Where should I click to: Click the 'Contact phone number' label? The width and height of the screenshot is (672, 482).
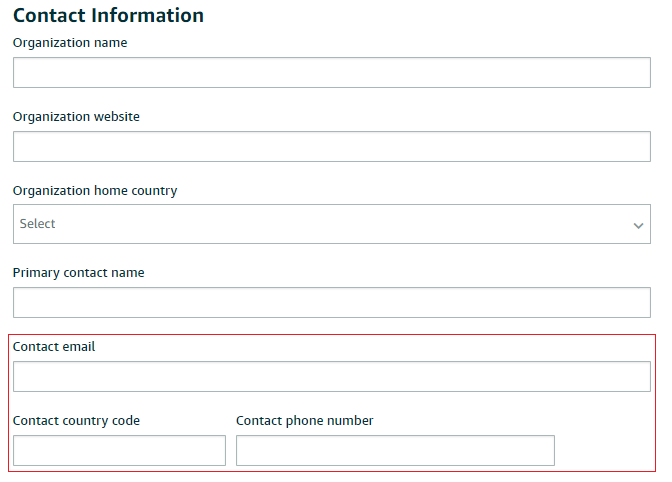(x=305, y=421)
